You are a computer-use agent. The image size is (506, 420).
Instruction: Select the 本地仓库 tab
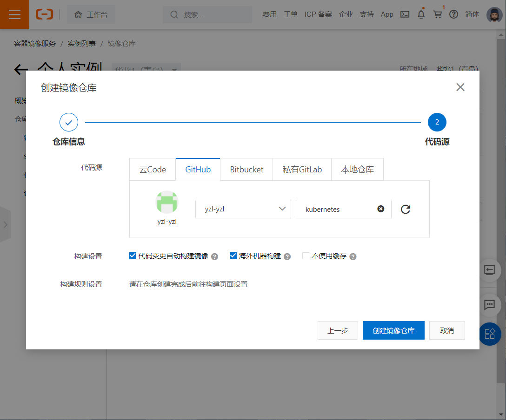(x=357, y=169)
